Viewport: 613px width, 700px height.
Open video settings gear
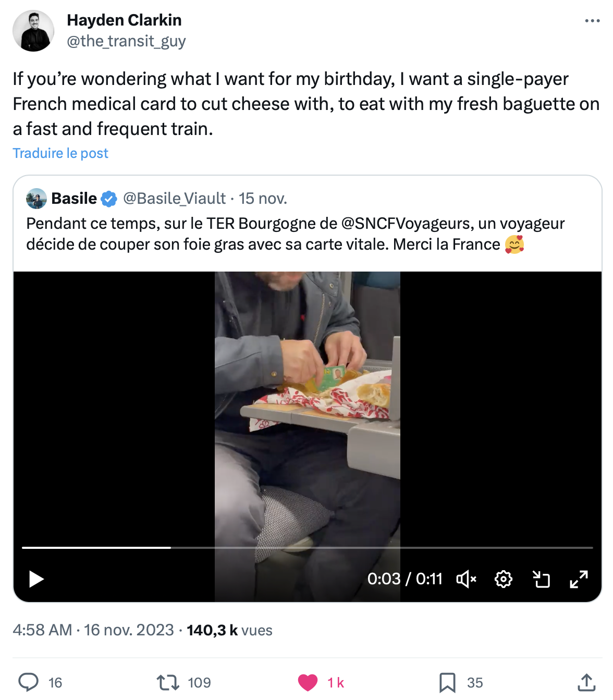(504, 579)
